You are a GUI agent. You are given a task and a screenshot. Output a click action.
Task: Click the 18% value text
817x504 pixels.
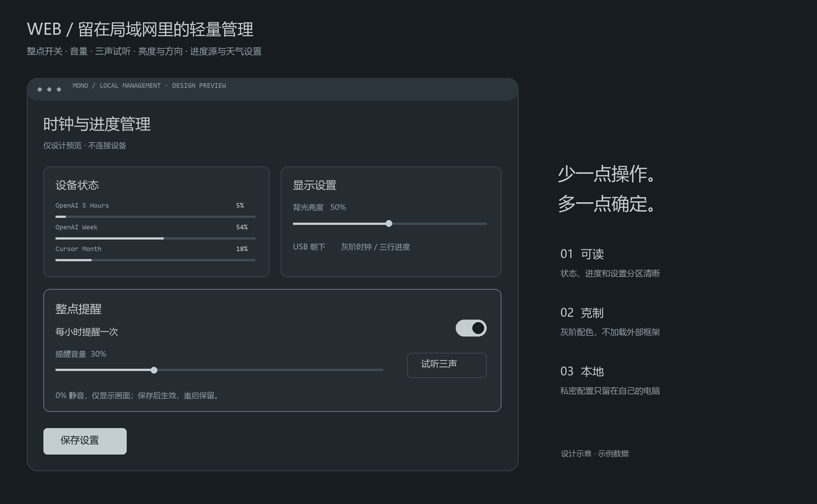click(x=242, y=249)
